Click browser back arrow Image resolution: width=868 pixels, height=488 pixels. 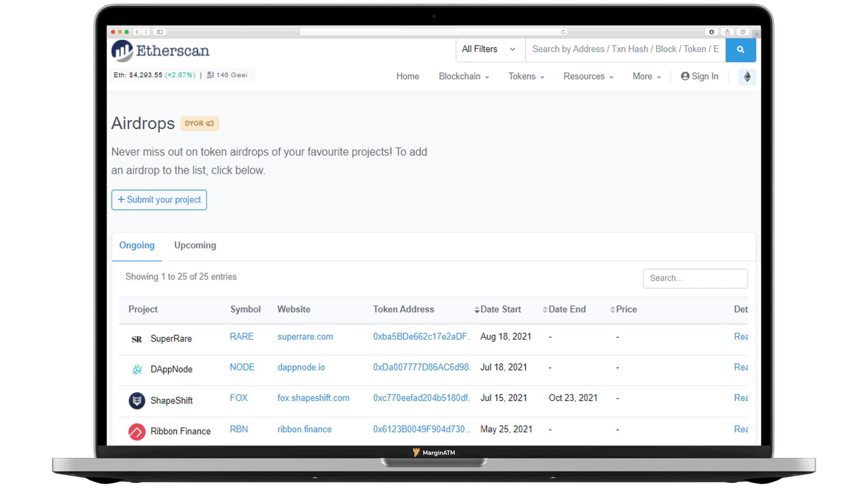click(x=137, y=32)
